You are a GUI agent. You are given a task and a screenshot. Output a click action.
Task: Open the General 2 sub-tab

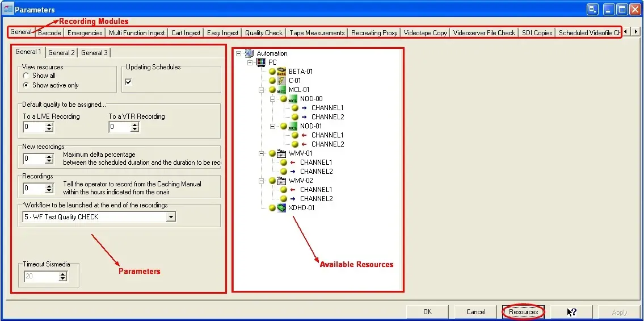(x=61, y=53)
